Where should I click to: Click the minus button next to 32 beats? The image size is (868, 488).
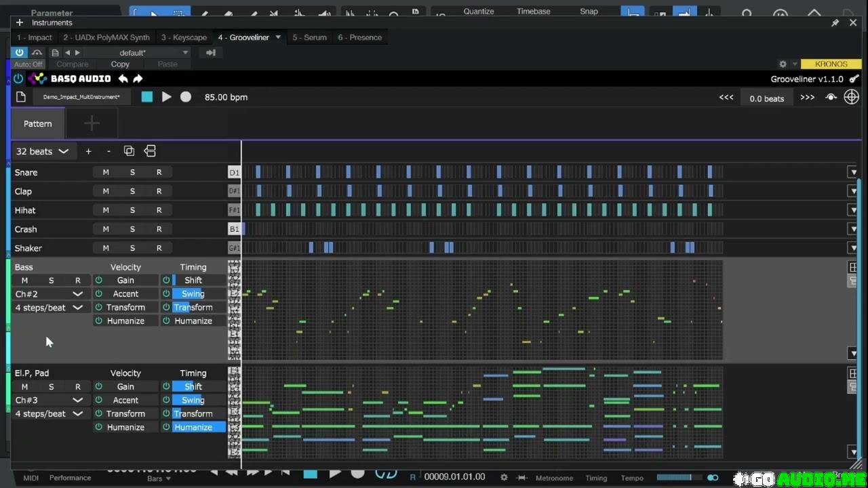[108, 151]
